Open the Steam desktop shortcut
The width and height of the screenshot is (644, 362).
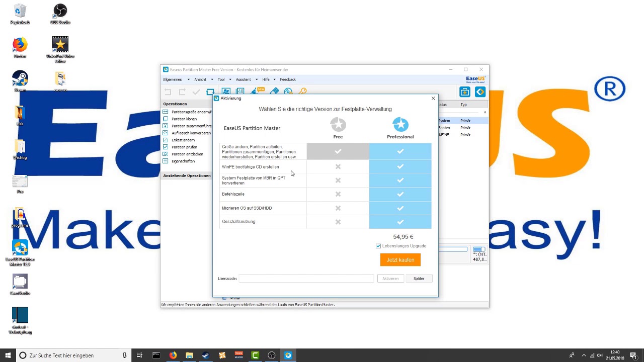pyautogui.click(x=20, y=81)
